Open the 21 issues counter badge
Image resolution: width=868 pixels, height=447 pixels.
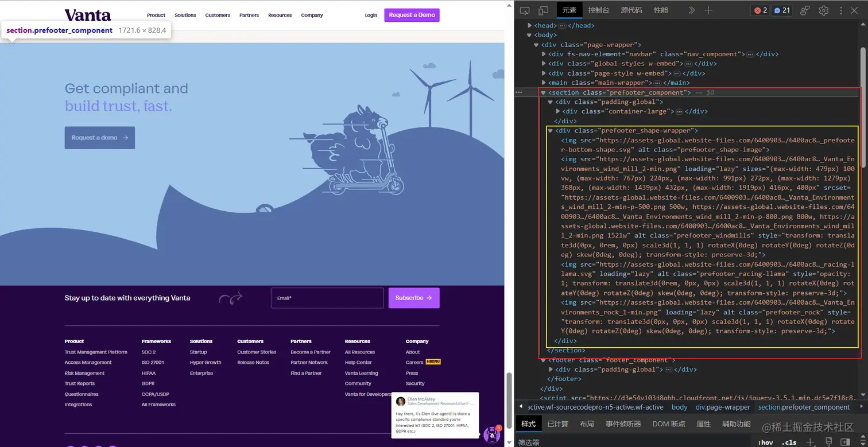pyautogui.click(x=782, y=10)
